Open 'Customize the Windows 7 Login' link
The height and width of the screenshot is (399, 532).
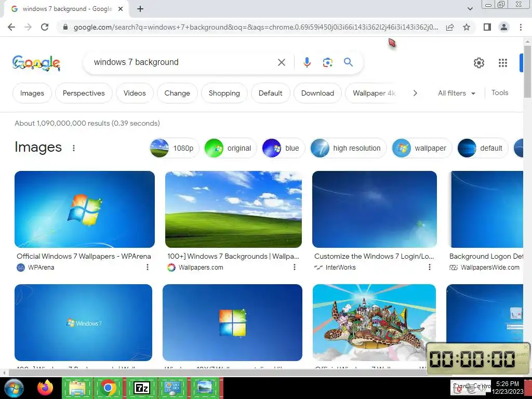pyautogui.click(x=374, y=256)
